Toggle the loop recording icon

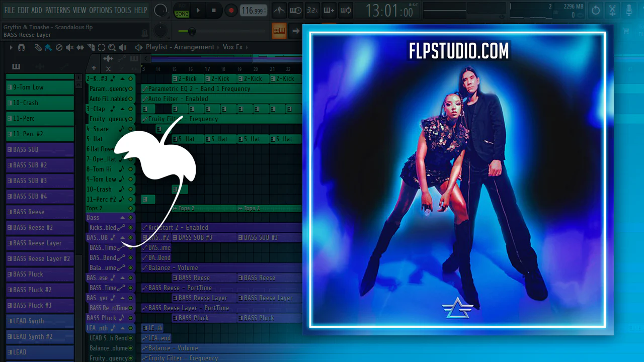pyautogui.click(x=346, y=10)
